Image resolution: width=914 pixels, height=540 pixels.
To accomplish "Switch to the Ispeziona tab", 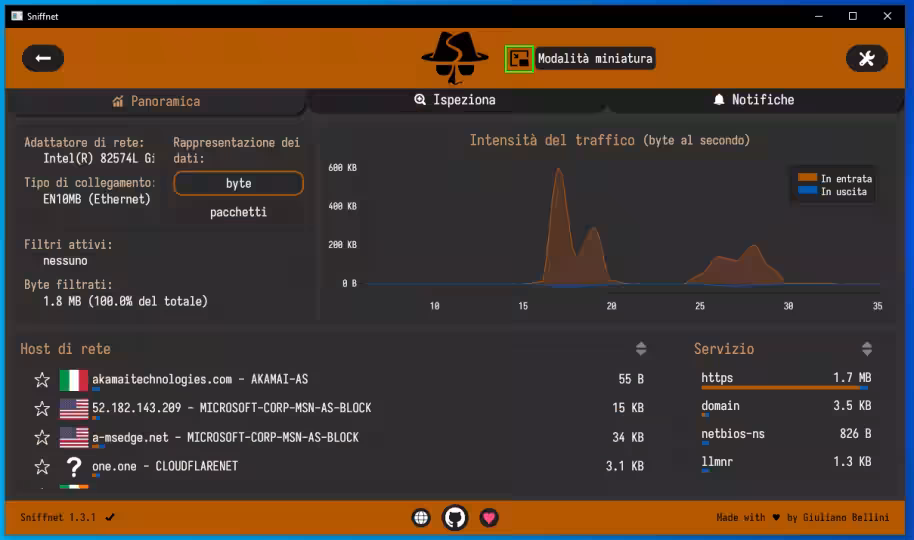I will click(x=455, y=100).
